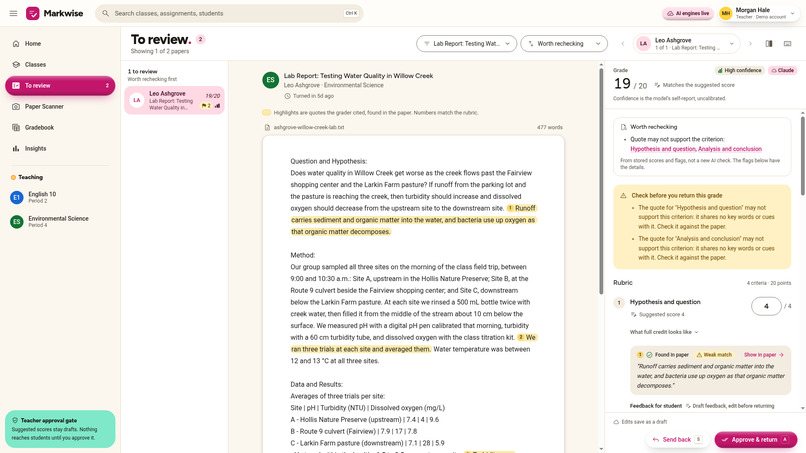This screenshot has width=806, height=453.
Task: Click highlighted quote marker 1 in the paper
Action: coord(510,208)
